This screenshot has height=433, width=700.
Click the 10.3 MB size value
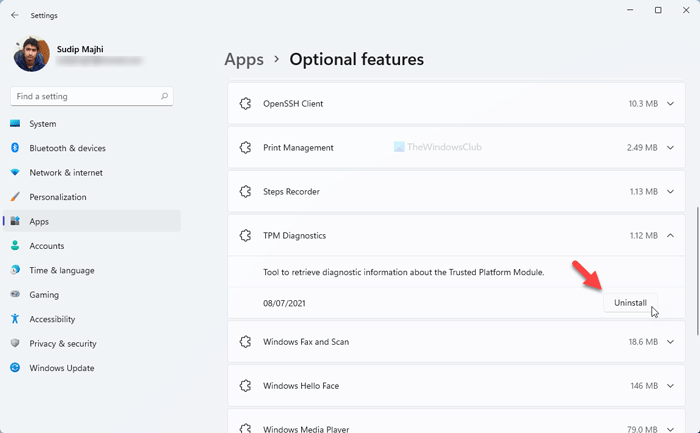point(643,104)
